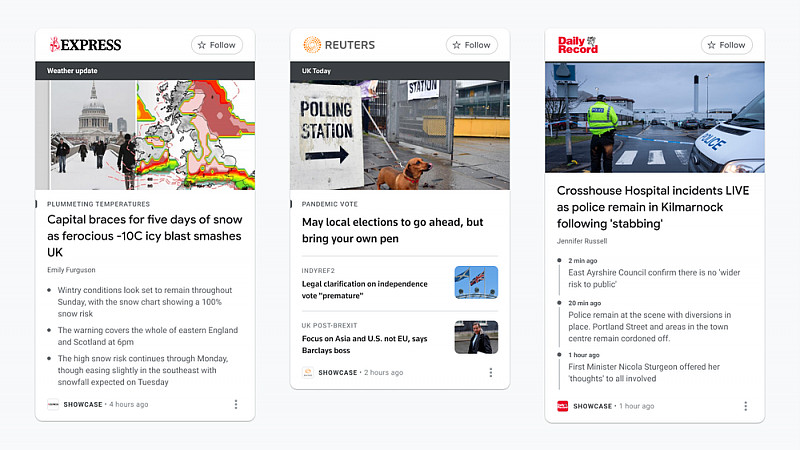Click the Barclays boss thumbnail
The width and height of the screenshot is (800, 450).
pos(476,337)
